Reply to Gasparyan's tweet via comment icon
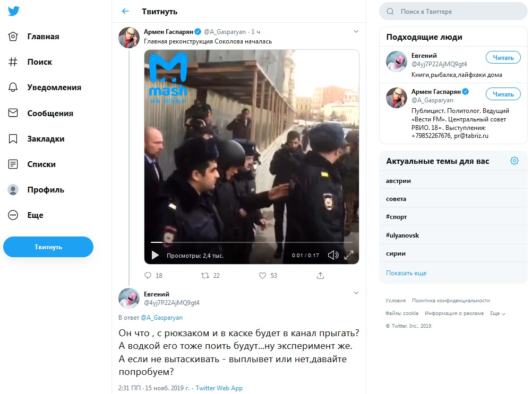The height and width of the screenshot is (394, 532). 148,276
